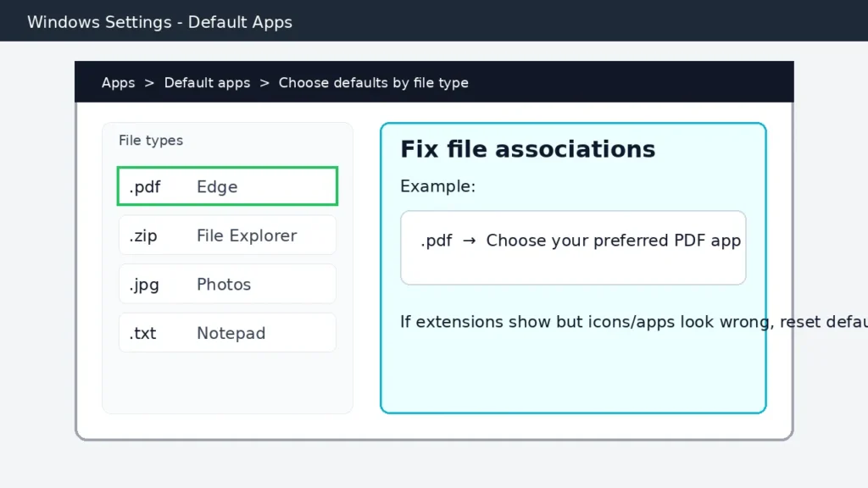This screenshot has width=868, height=488.
Task: Open the Default apps breadcrumb link
Action: tap(207, 82)
